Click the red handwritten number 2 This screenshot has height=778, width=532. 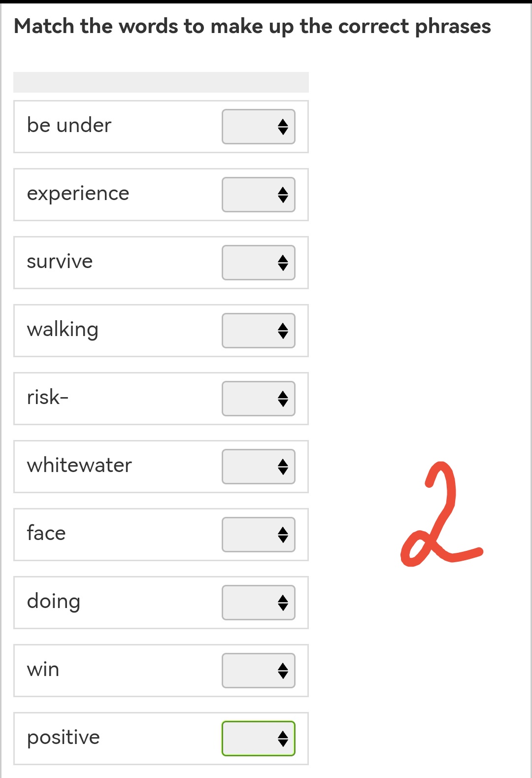point(442,514)
